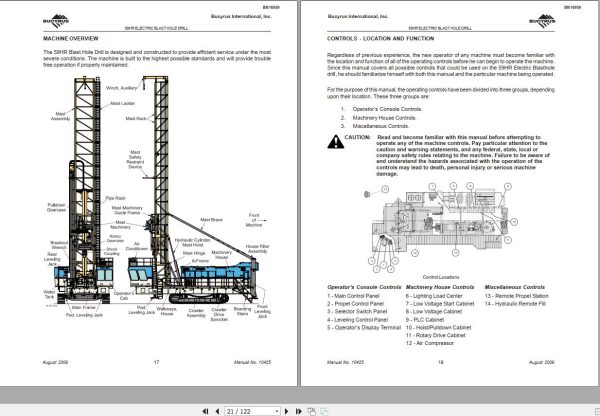Screen dimensions: 600x416
Task: Click the 'Pulldown Gearcase' diagram label
Action: click(x=57, y=207)
